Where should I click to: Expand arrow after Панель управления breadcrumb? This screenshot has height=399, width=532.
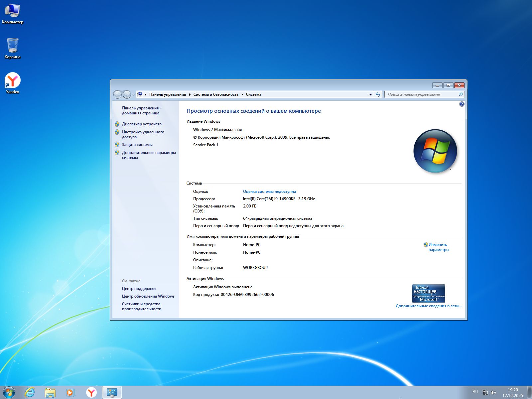(x=190, y=94)
